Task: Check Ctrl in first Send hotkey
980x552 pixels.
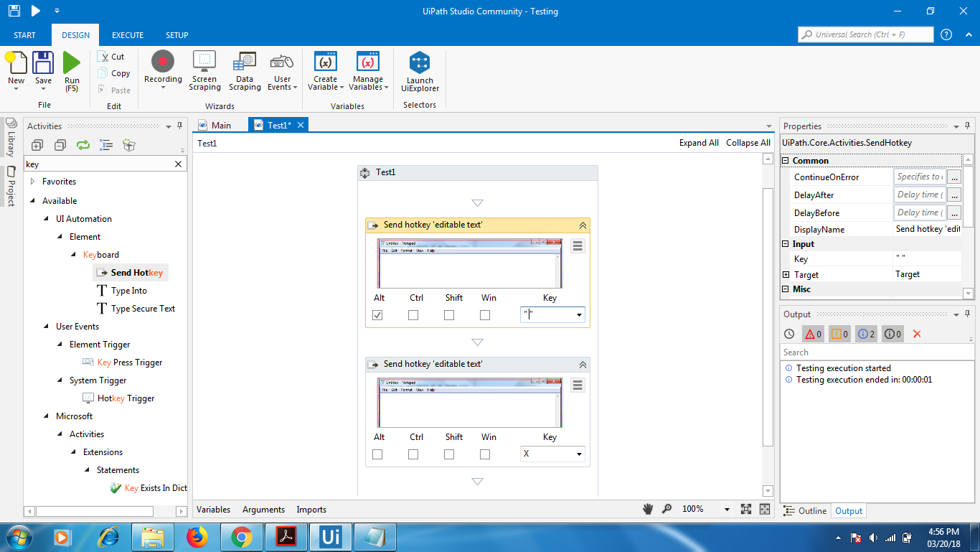Action: [413, 315]
